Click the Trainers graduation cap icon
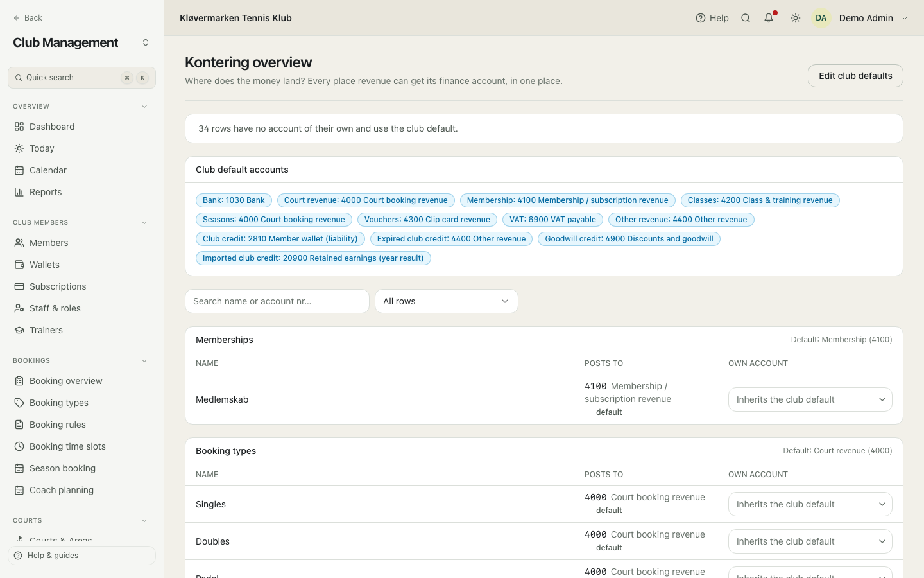 pyautogui.click(x=19, y=330)
